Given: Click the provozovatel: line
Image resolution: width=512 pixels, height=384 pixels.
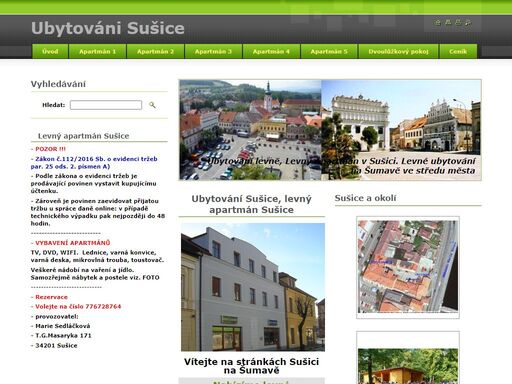Looking at the screenshot, I should click(55, 317).
